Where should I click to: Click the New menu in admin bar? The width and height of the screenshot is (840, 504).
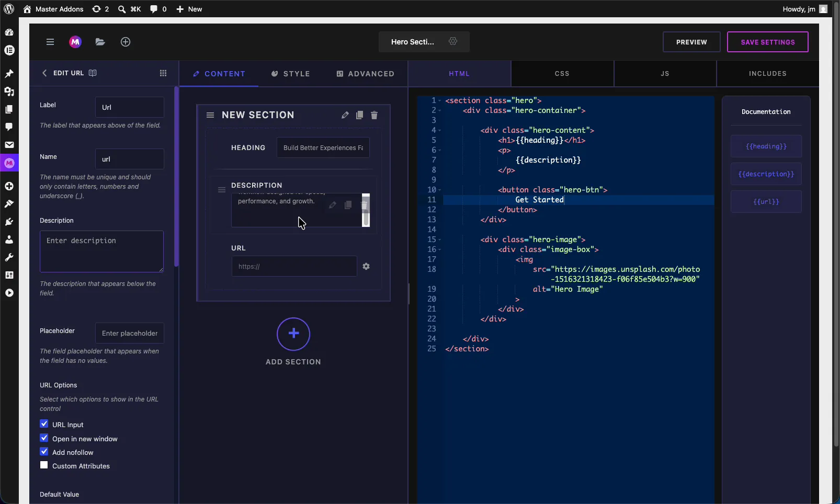189,9
